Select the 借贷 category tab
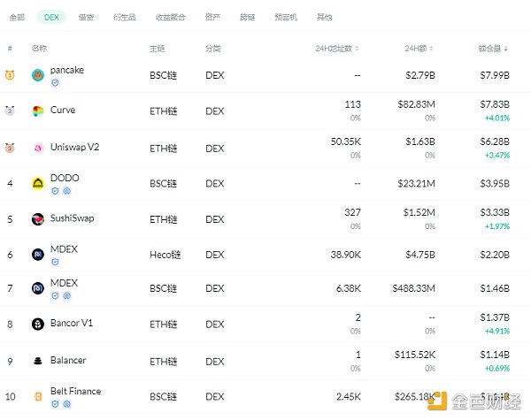Viewport: 531px width, 420px height. (86, 17)
